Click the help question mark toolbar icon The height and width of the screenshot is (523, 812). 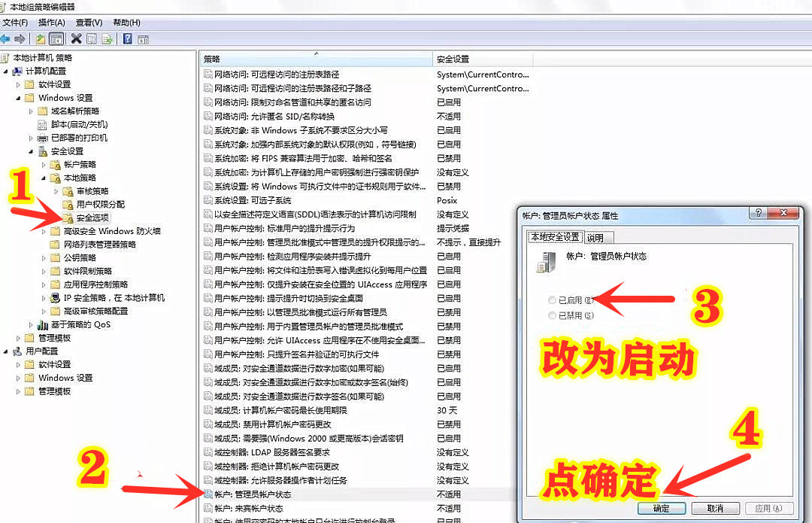[128, 38]
